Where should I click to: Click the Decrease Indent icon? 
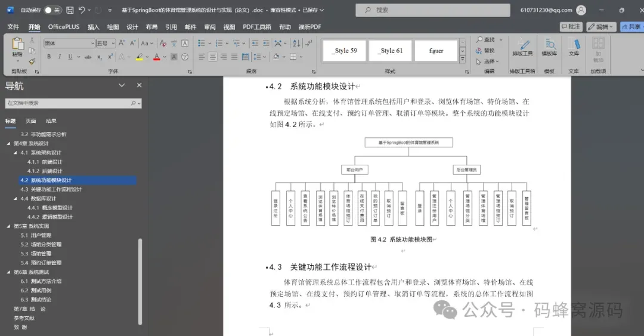pos(255,43)
